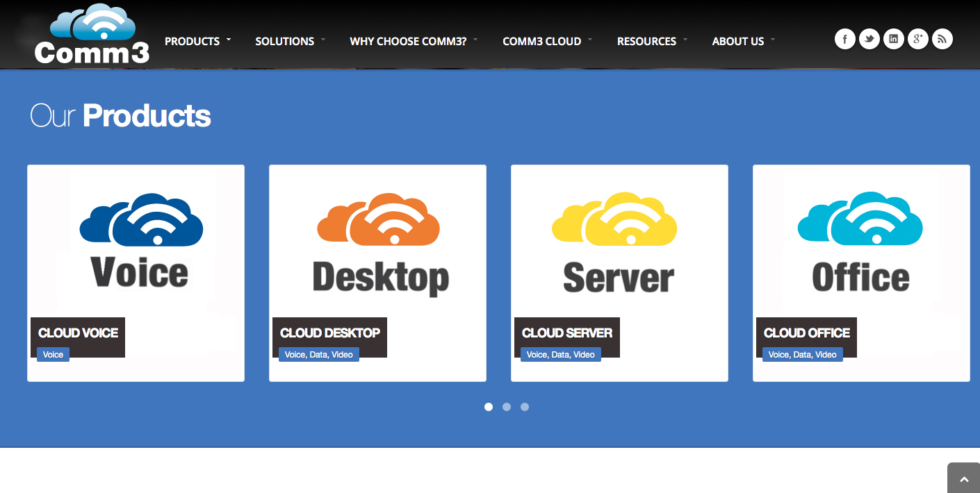
Task: Click the Voice, Data, Video tag under Cloud Server
Action: click(x=561, y=354)
